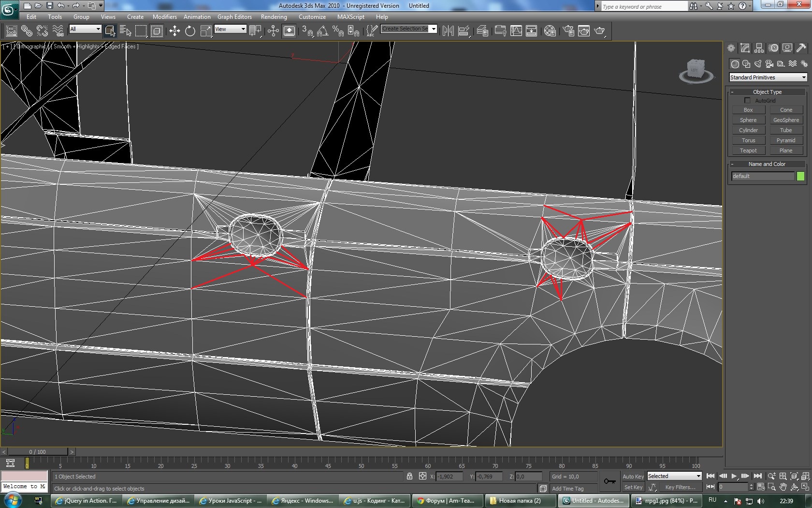Screen dimensions: 812x508
Task: Open the Material Editor
Action: click(550, 31)
